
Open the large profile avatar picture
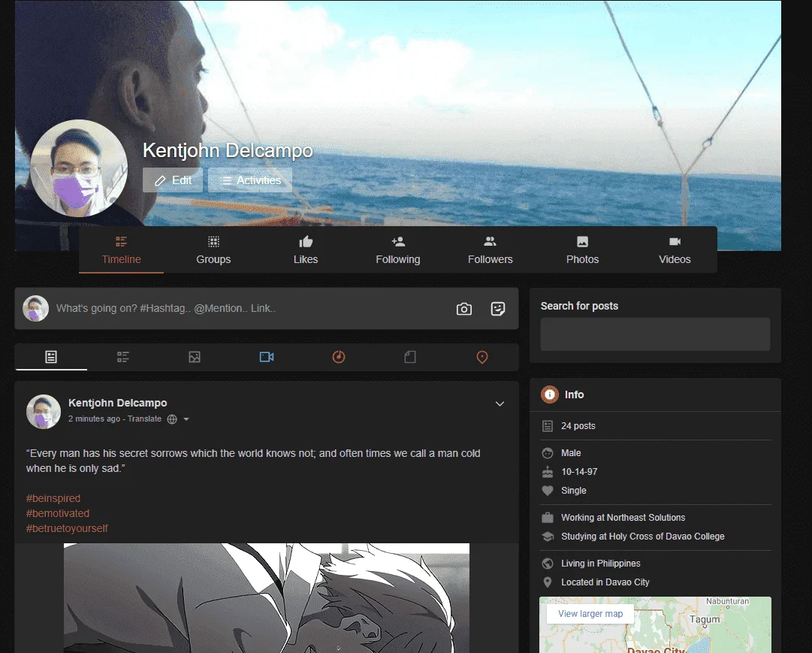[79, 168]
